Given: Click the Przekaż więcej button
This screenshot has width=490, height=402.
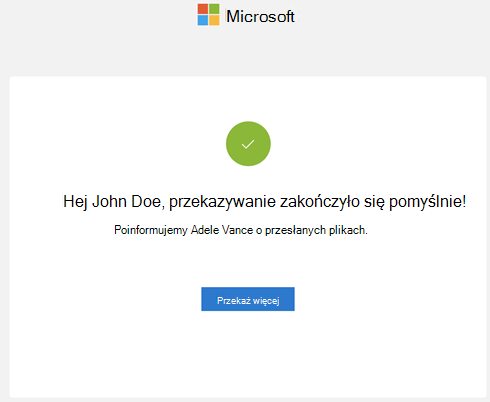Looking at the screenshot, I should click(x=248, y=299).
